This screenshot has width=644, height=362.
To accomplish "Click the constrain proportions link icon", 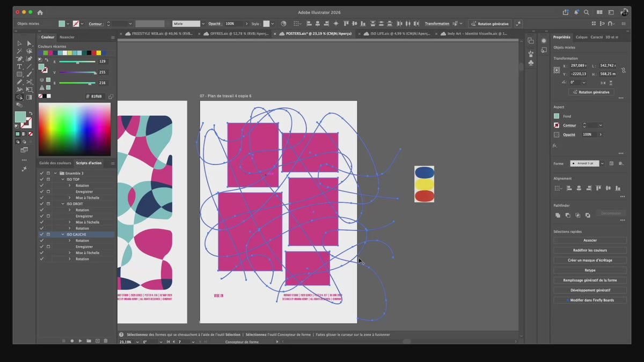I will (x=623, y=70).
